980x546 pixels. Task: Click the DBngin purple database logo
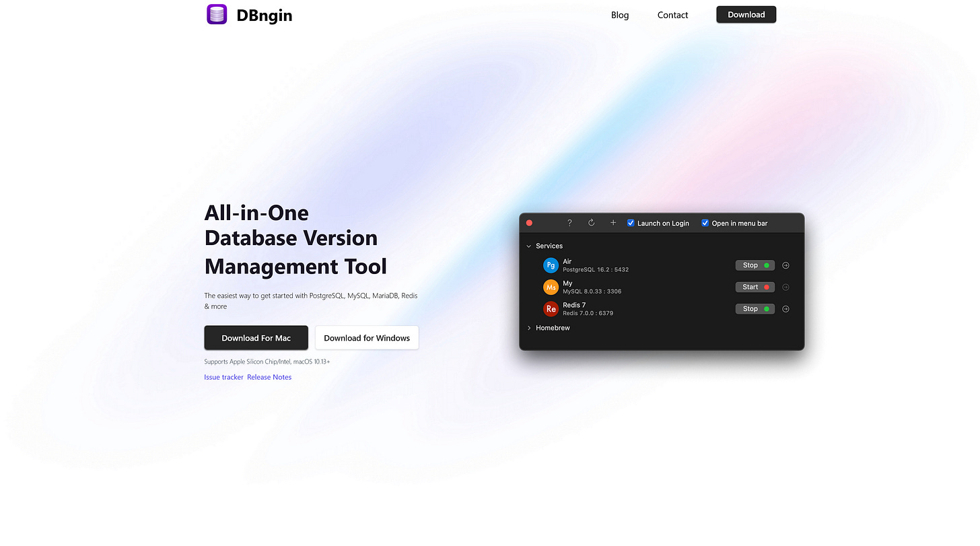(217, 14)
